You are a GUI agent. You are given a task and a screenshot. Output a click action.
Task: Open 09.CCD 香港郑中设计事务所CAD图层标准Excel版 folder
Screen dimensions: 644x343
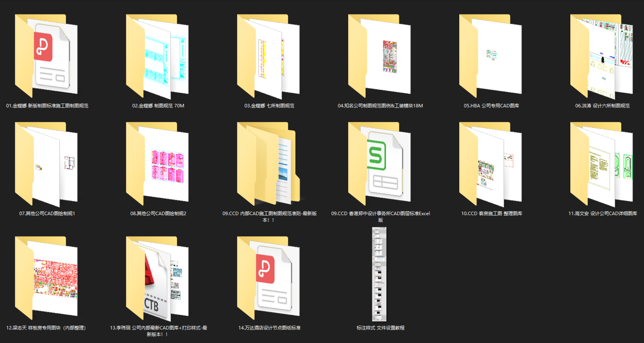[x=380, y=164]
